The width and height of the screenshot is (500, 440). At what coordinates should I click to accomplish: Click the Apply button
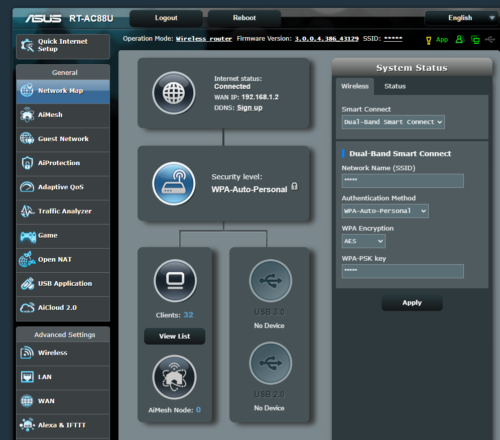(412, 303)
